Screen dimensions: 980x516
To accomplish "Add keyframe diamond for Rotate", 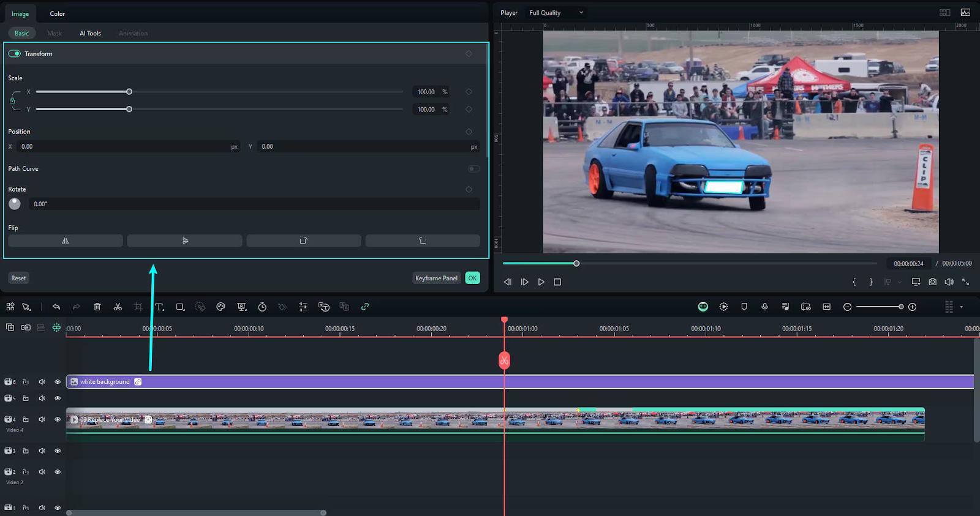I will (x=469, y=189).
